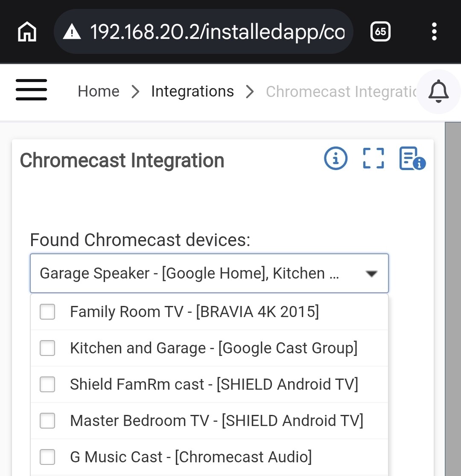Open the browser tab switcher showing 65

point(380,31)
